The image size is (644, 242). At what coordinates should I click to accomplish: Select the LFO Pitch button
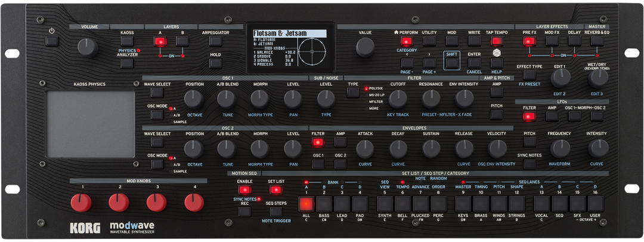tap(530, 142)
